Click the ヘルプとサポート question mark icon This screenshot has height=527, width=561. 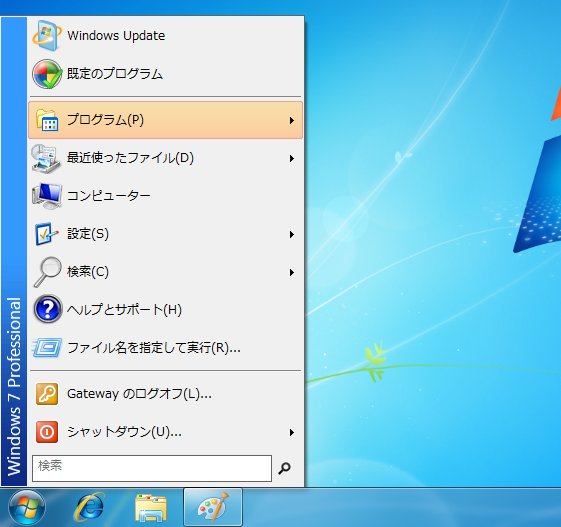pos(48,309)
